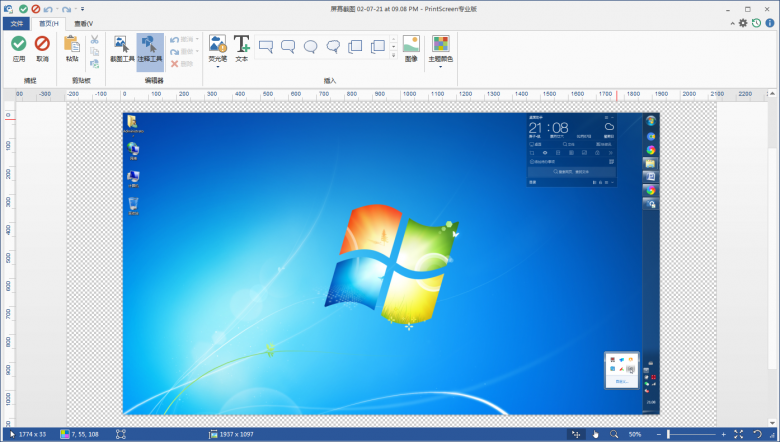Click the Recycle Bin icon in captured image
780x442 pixels.
(133, 205)
